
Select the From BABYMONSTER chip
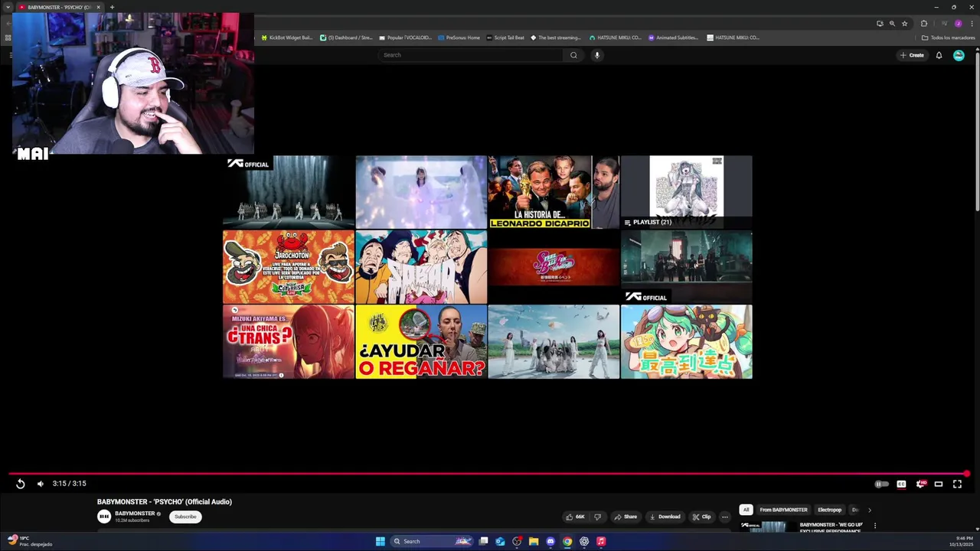(783, 510)
